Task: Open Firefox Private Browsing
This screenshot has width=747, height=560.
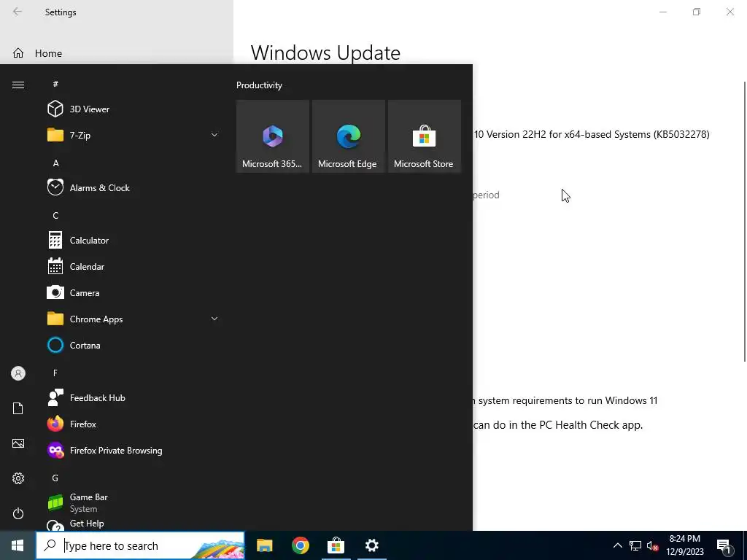Action: [133, 451]
